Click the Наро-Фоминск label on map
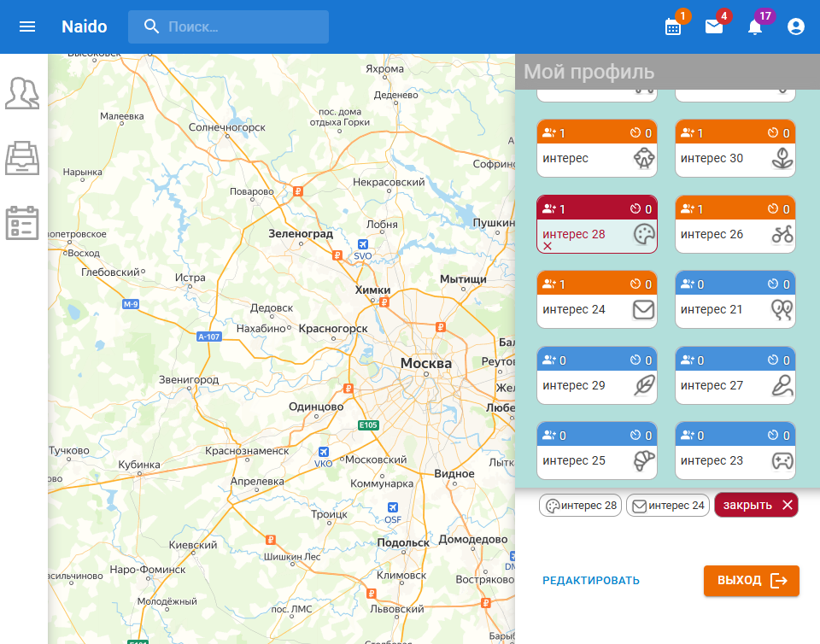Screen dimensions: 820x644 (x=148, y=569)
